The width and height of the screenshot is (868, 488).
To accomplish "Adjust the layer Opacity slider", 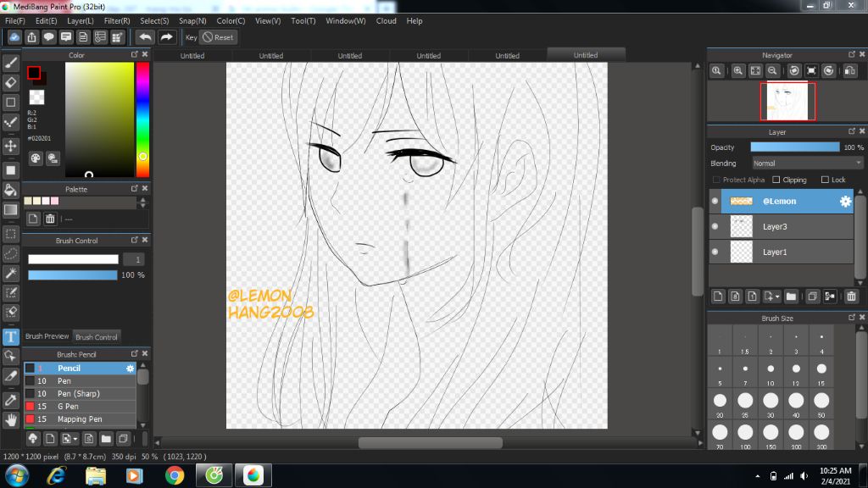I will click(x=794, y=147).
